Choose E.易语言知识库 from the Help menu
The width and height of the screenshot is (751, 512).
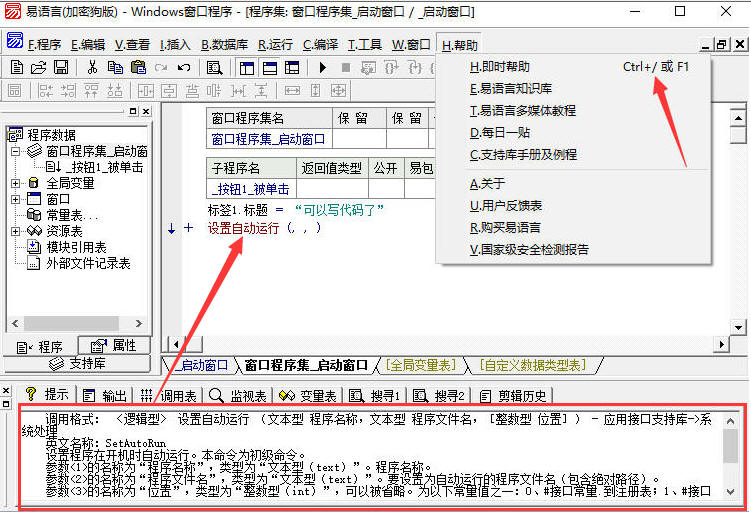[573, 89]
